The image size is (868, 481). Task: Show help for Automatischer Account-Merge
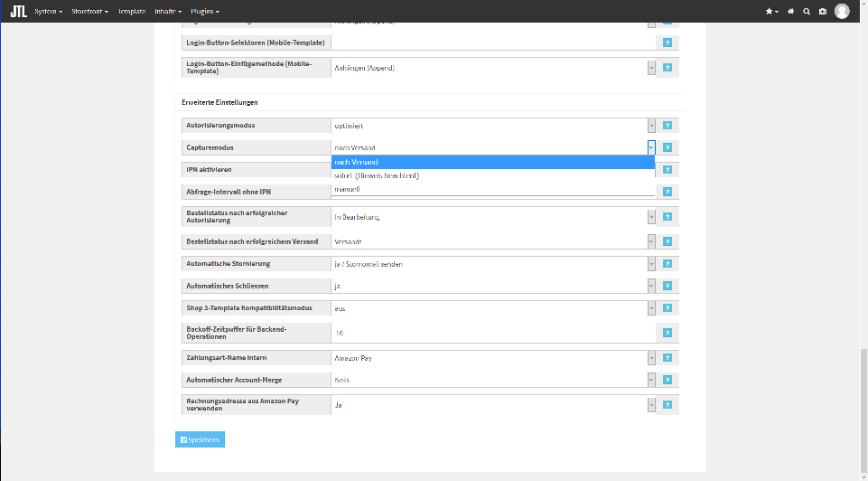(x=667, y=380)
